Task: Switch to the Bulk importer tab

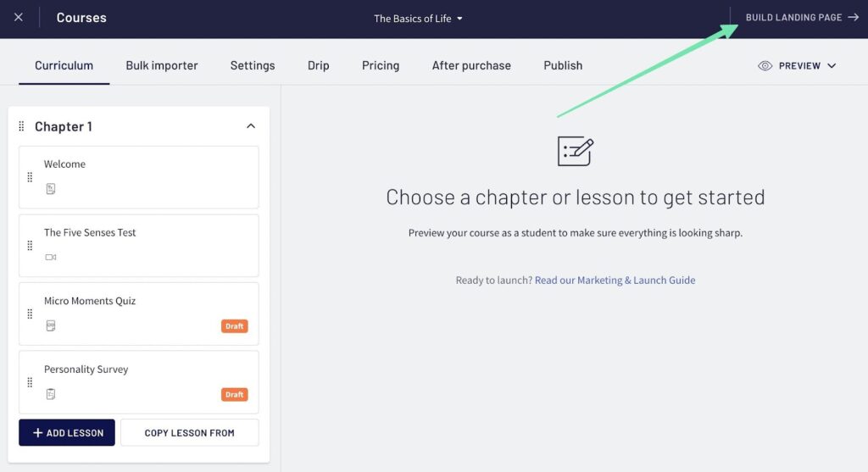Action: [162, 65]
